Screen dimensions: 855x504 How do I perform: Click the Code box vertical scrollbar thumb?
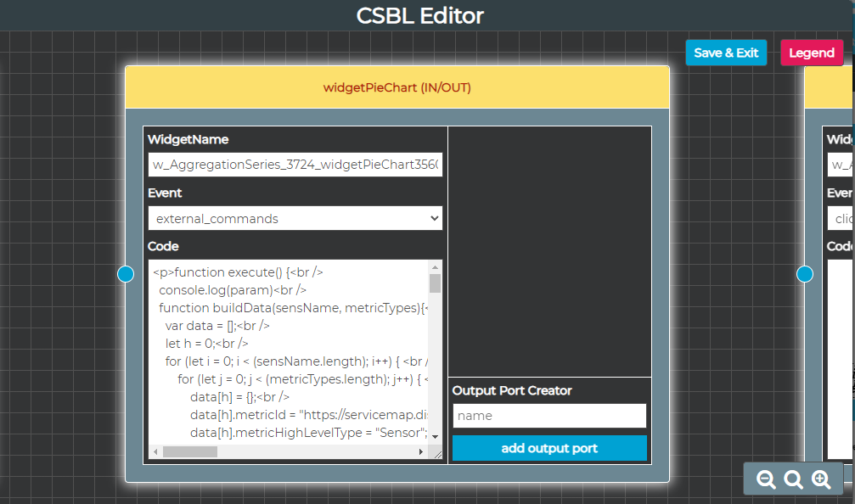tap(435, 283)
